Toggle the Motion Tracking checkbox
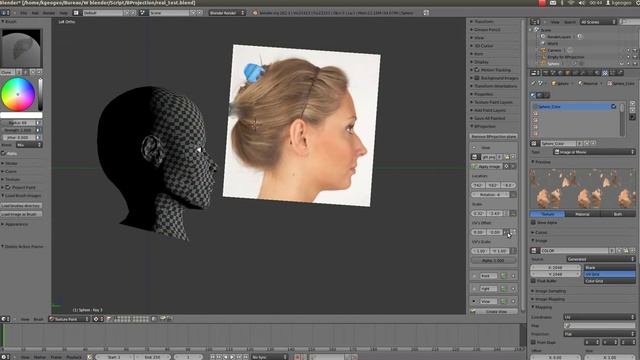This screenshot has width=640, height=360. (x=477, y=70)
